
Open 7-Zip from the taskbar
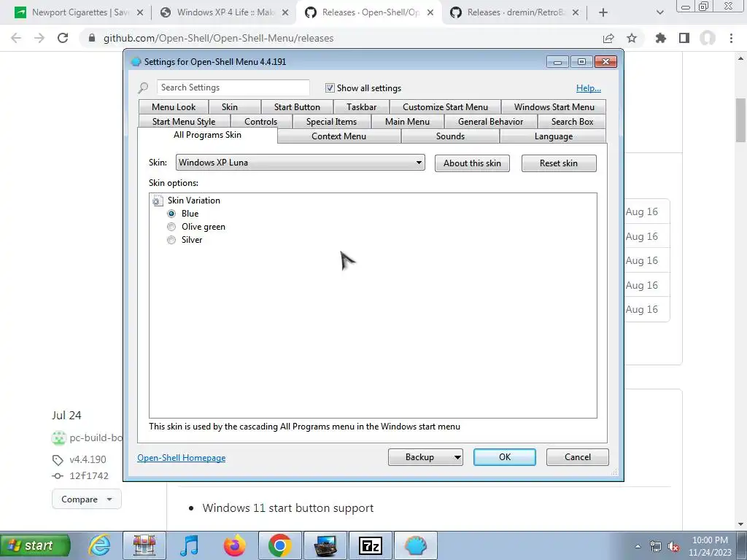[x=370, y=545]
